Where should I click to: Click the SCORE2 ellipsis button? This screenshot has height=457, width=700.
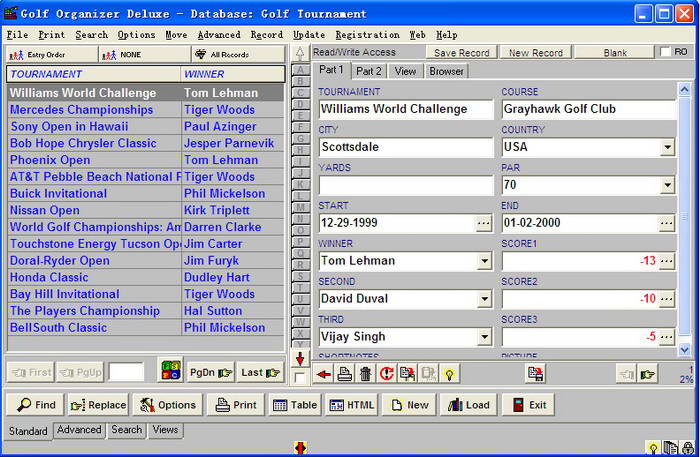(667, 299)
